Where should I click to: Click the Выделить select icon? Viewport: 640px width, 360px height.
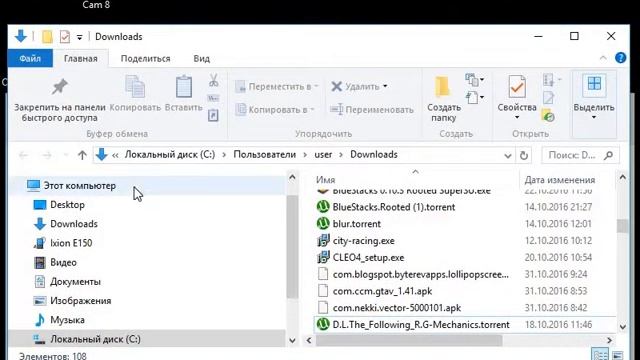(x=594, y=84)
